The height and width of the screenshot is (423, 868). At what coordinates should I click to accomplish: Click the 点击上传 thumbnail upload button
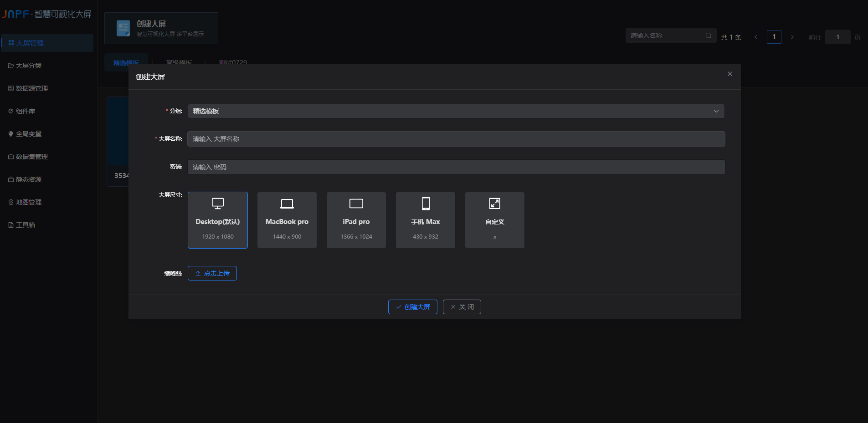coord(212,273)
